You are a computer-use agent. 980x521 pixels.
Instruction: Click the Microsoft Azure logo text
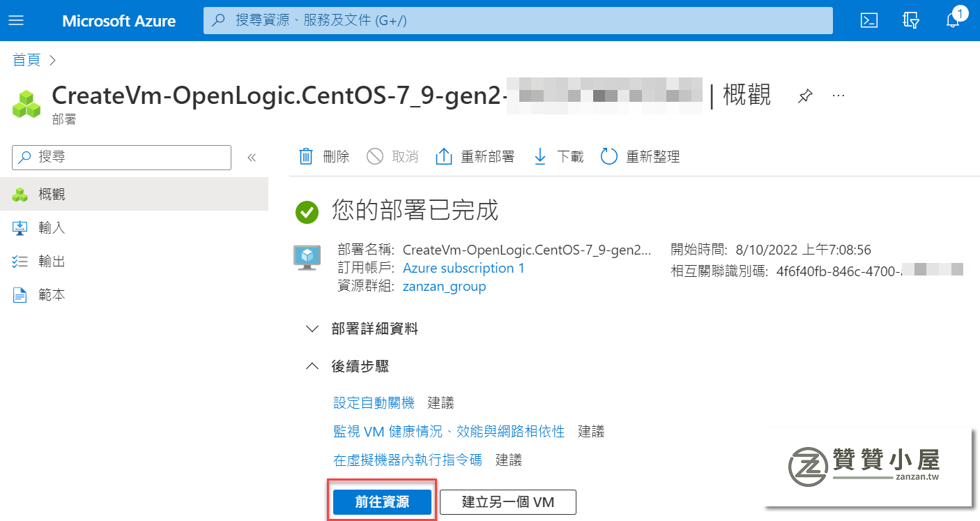coord(119,21)
